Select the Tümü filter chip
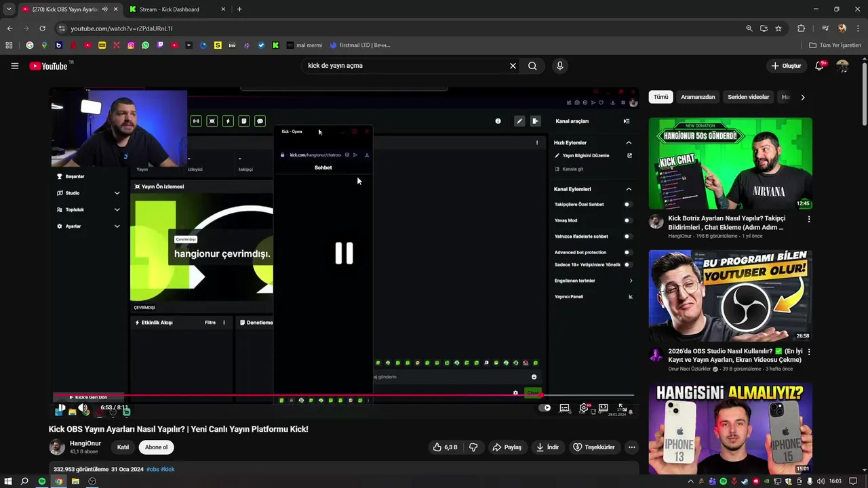Image resolution: width=868 pixels, height=488 pixels. pos(660,97)
